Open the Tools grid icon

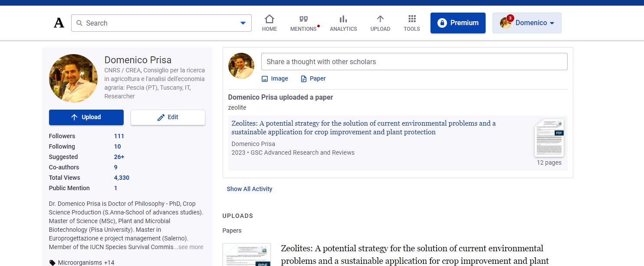click(412, 19)
